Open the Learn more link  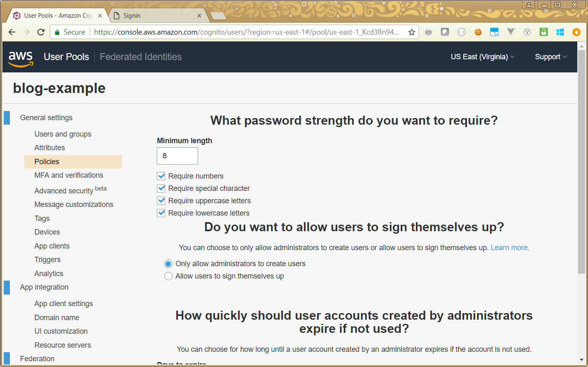[510, 248]
